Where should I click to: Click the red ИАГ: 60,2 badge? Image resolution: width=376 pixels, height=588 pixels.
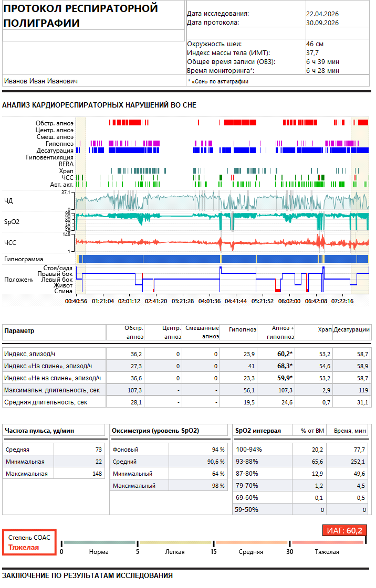point(344,531)
